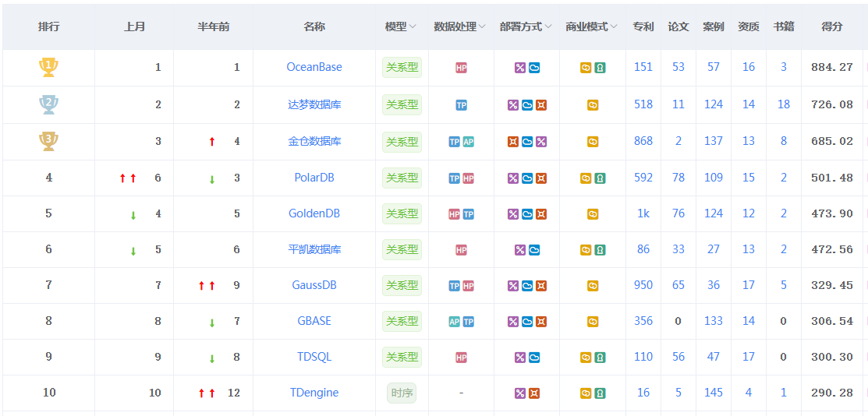Click the green business-model icon in 平凯数据库 row
Viewport: 868px width, 416px height.
[x=600, y=250]
